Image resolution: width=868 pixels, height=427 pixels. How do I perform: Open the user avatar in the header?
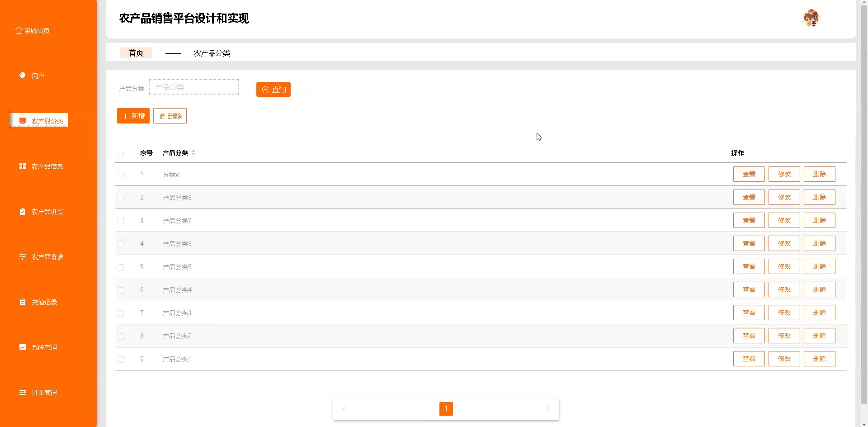(x=811, y=19)
